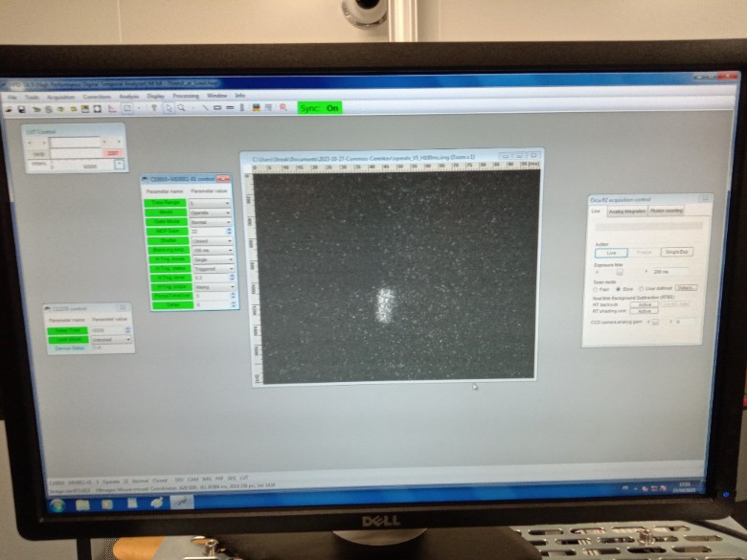Click the rectangle ROI tool icon
Image resolution: width=747 pixels, height=560 pixels.
[217, 108]
